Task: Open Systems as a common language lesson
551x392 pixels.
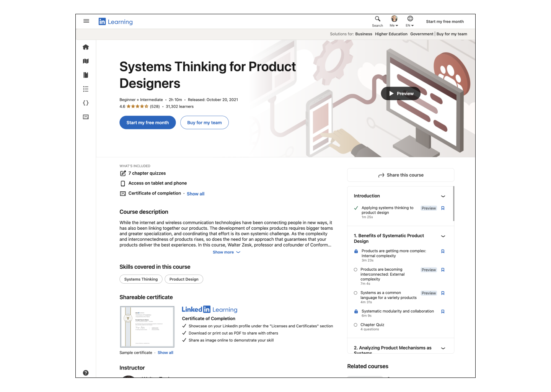Action: point(388,295)
